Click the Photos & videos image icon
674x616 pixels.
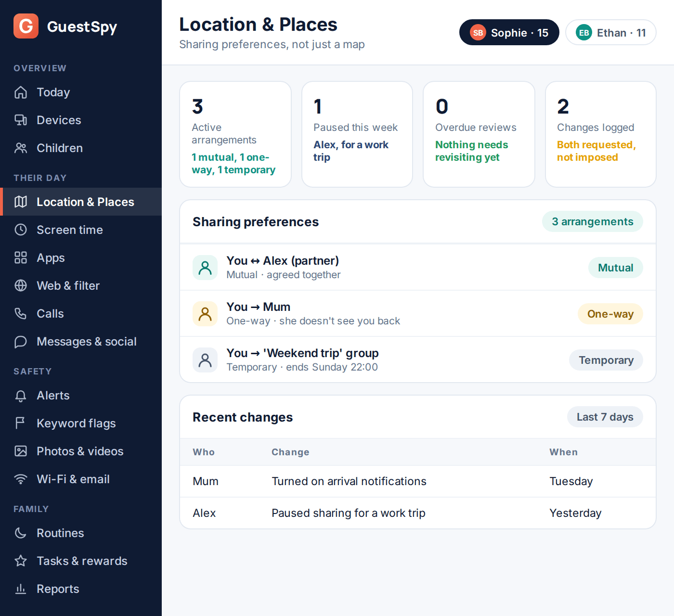(x=21, y=451)
